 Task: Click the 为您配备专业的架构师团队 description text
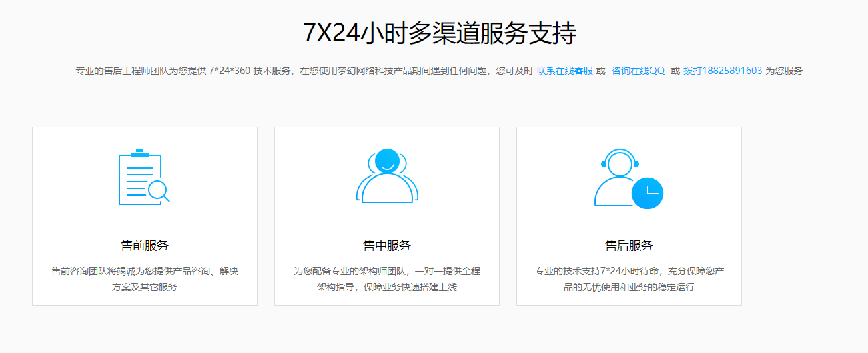point(387,279)
